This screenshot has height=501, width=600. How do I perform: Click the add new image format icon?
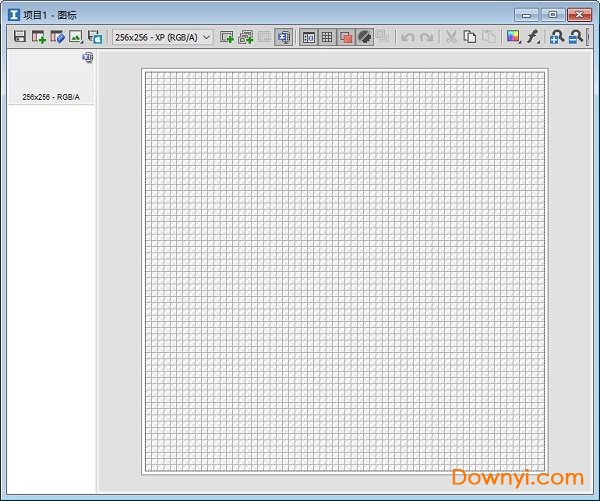[227, 37]
